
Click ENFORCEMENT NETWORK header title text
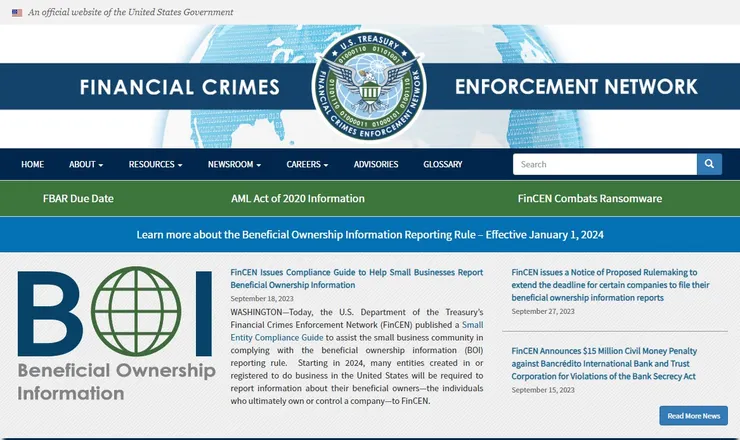[576, 87]
